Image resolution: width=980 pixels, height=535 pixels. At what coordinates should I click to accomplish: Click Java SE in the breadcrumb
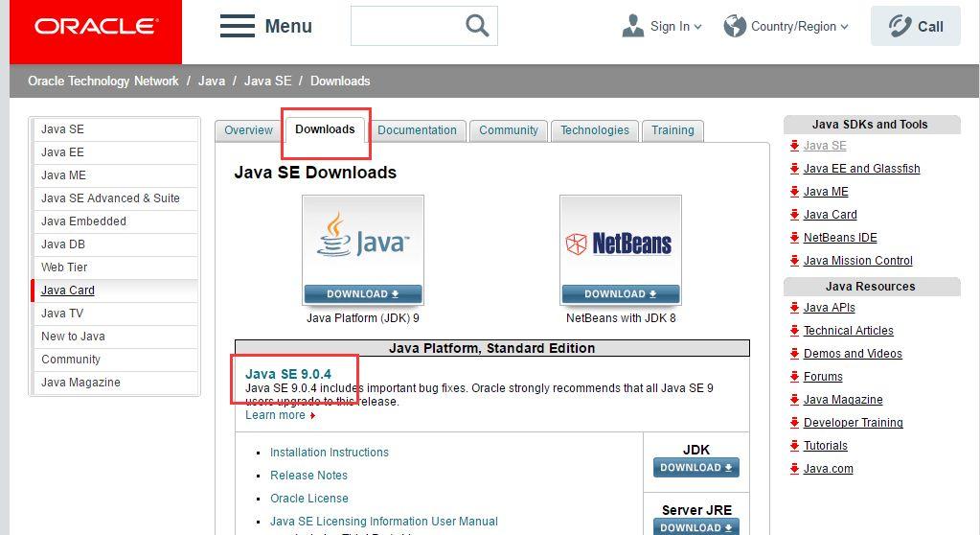pyautogui.click(x=267, y=81)
